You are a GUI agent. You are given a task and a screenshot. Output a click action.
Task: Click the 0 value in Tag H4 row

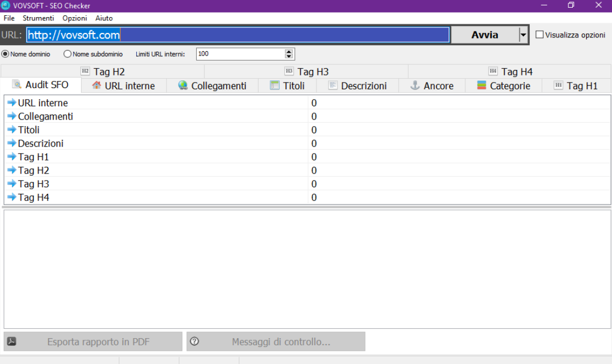click(314, 198)
